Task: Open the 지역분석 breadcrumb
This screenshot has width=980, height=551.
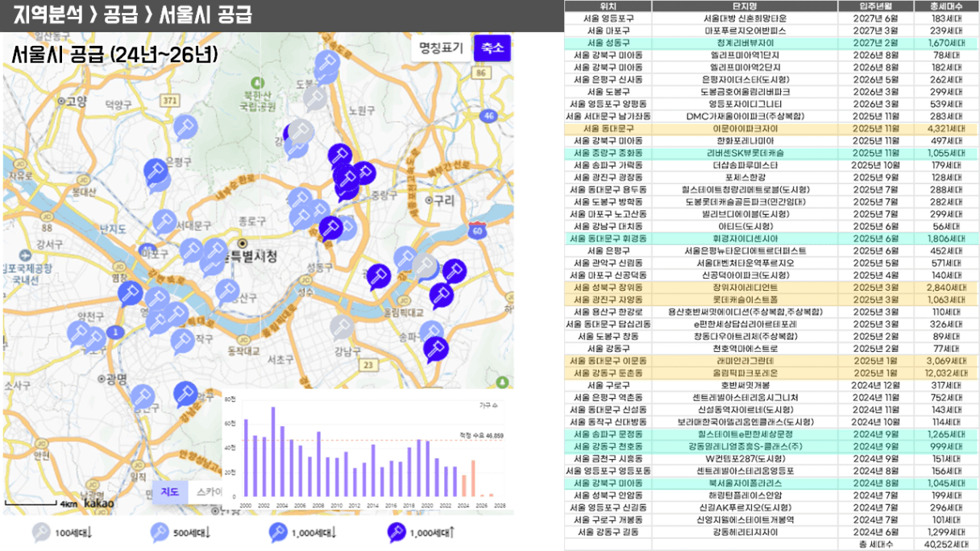Action: (49, 14)
